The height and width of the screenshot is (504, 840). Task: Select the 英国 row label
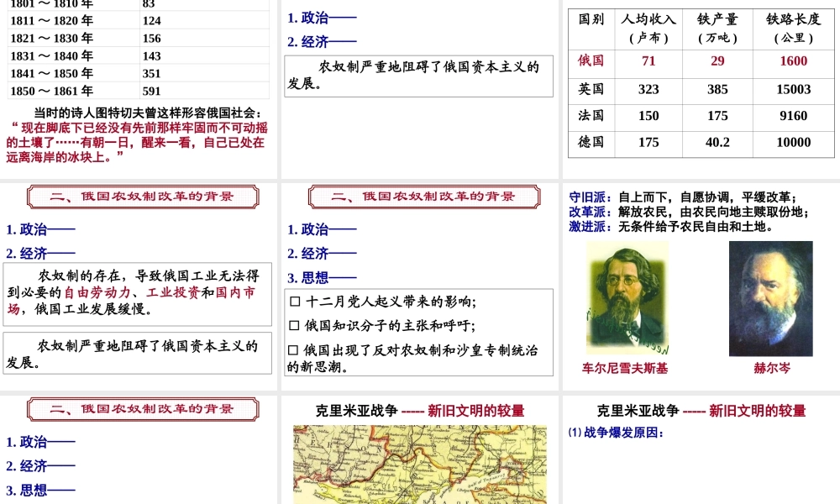(591, 89)
